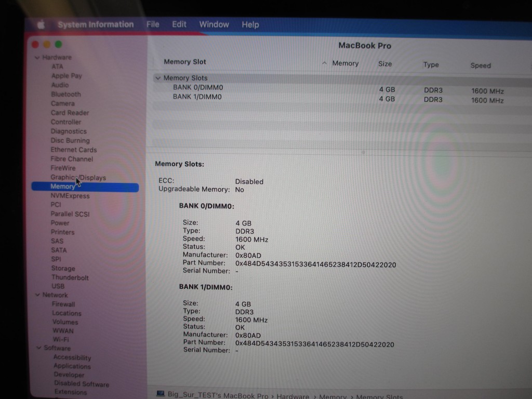Open the Window menu
This screenshot has height=399, width=532.
coord(214,24)
